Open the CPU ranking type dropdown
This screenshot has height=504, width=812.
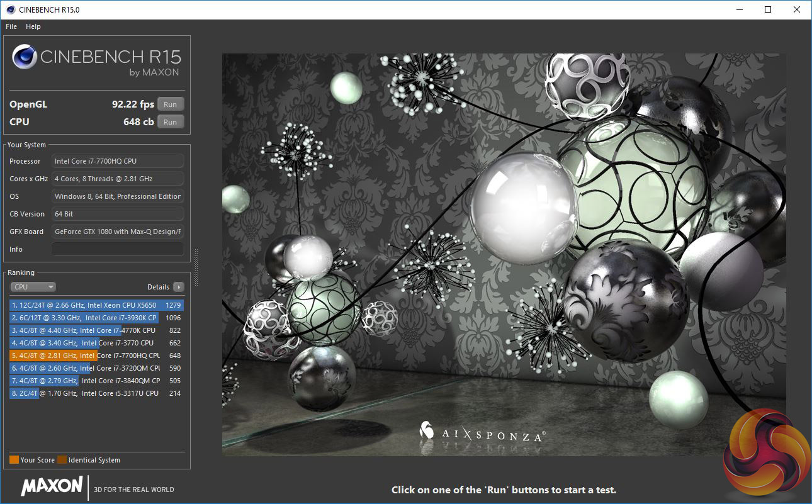pos(33,287)
